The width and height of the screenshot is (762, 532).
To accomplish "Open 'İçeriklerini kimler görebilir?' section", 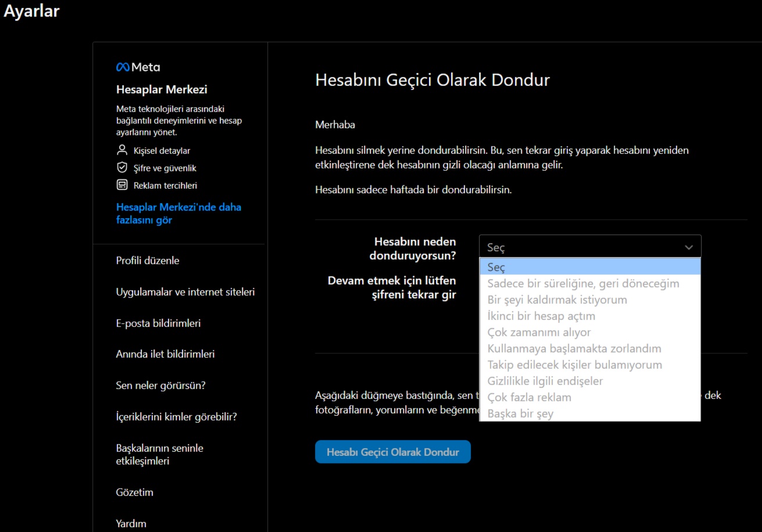I will pyautogui.click(x=176, y=417).
